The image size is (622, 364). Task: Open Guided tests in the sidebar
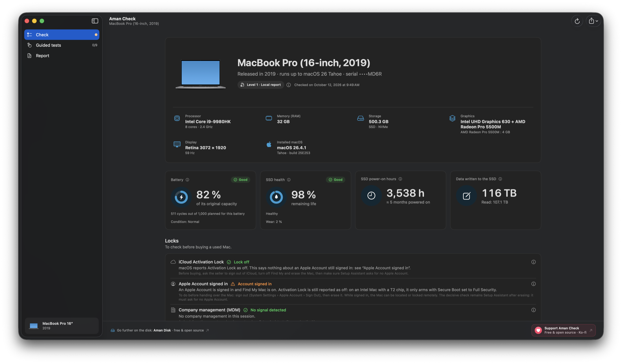click(x=62, y=45)
